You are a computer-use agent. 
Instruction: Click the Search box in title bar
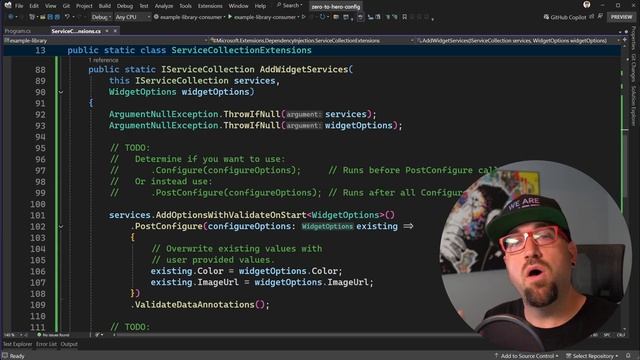(x=289, y=5)
